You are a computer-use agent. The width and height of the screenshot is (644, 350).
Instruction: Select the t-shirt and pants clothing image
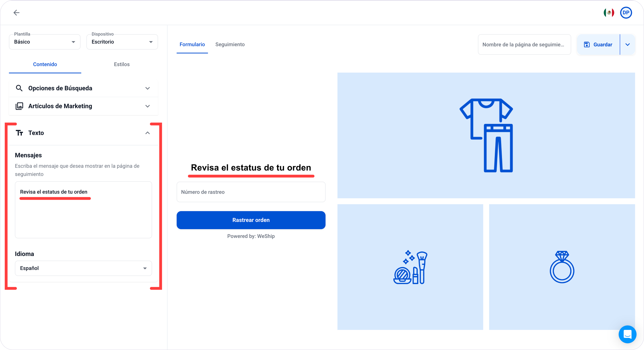[486, 135]
